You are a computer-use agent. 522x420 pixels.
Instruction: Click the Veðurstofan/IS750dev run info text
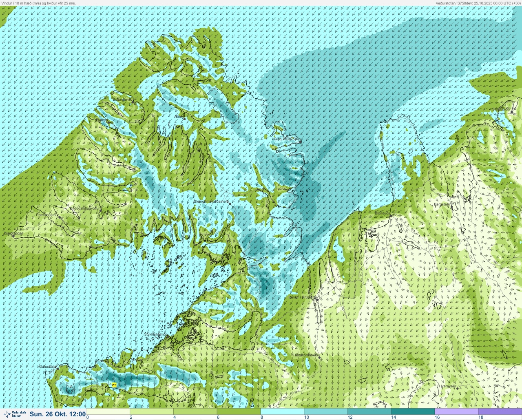(478, 3)
